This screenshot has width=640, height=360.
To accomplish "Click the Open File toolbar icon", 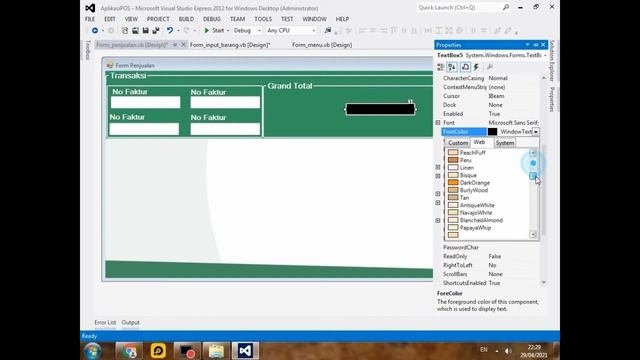I will (x=135, y=31).
